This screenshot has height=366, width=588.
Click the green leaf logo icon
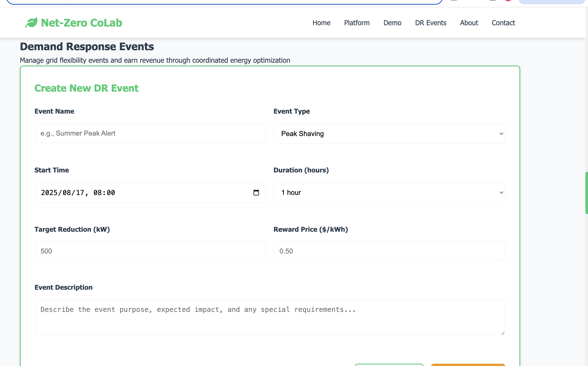coord(31,22)
